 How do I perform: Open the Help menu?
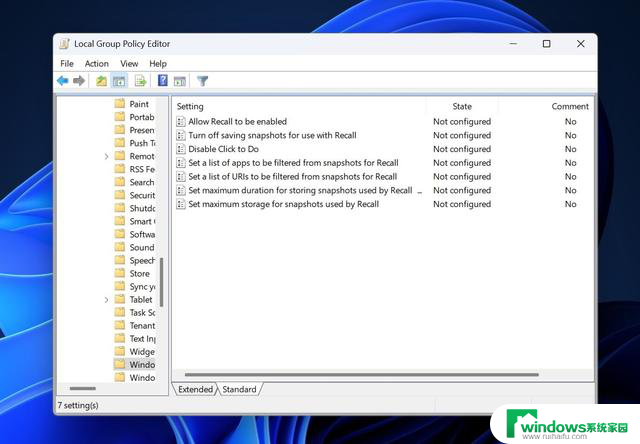[158, 64]
